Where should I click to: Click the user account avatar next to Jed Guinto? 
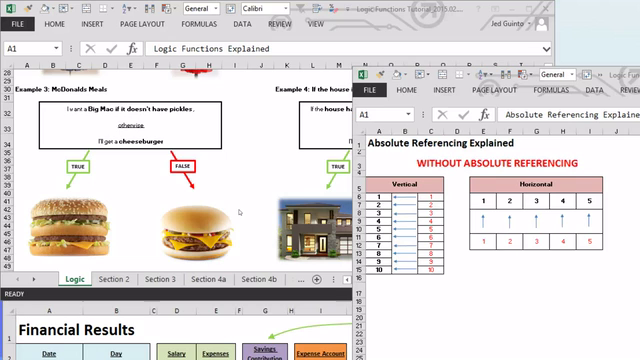(542, 24)
